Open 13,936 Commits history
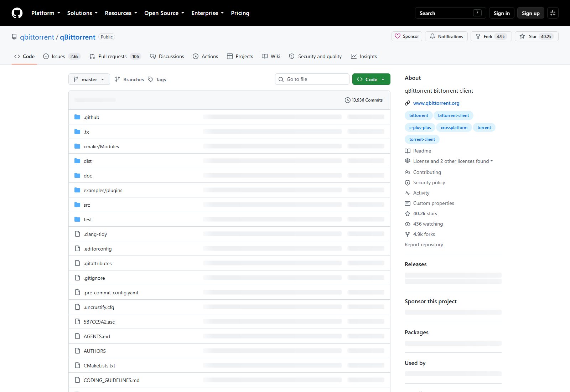This screenshot has width=570, height=392. point(364,100)
